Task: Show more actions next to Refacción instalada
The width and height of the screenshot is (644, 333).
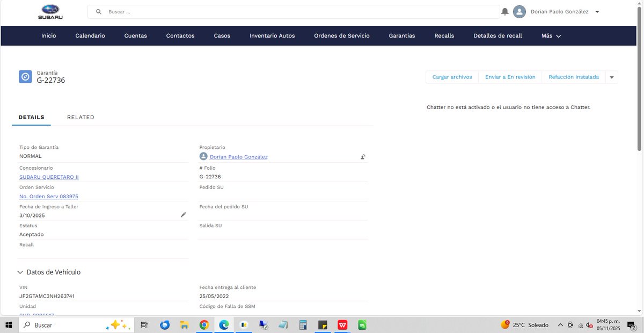Action: [x=612, y=77]
